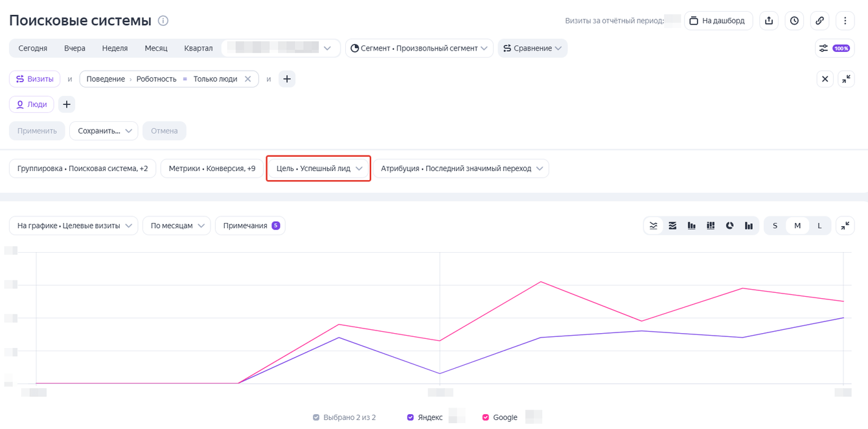Choose the stacked column chart icon
The image size is (868, 429).
coord(711,226)
